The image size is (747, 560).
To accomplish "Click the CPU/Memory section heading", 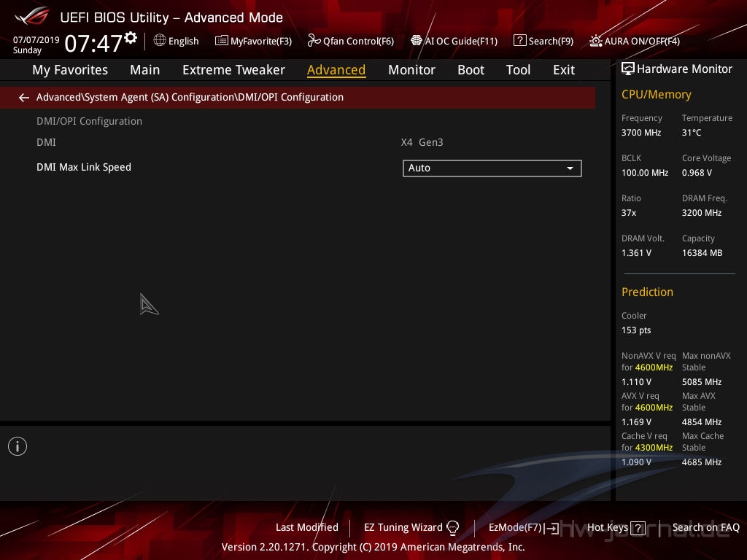I will click(656, 95).
